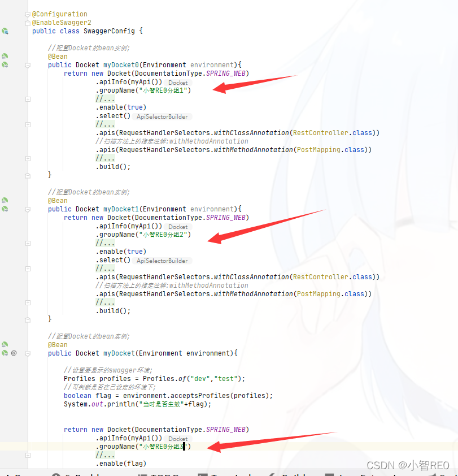Expand folded block below groupName 分组2
Screen dimensions: 458x476
(x=28, y=243)
